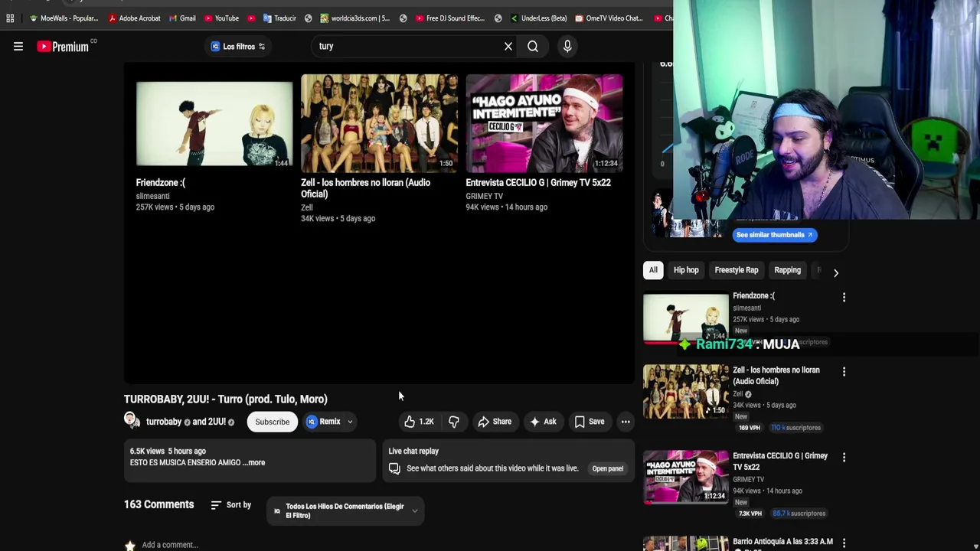The height and width of the screenshot is (551, 980).
Task: Click the 163 Comments heading
Action: pyautogui.click(x=159, y=505)
